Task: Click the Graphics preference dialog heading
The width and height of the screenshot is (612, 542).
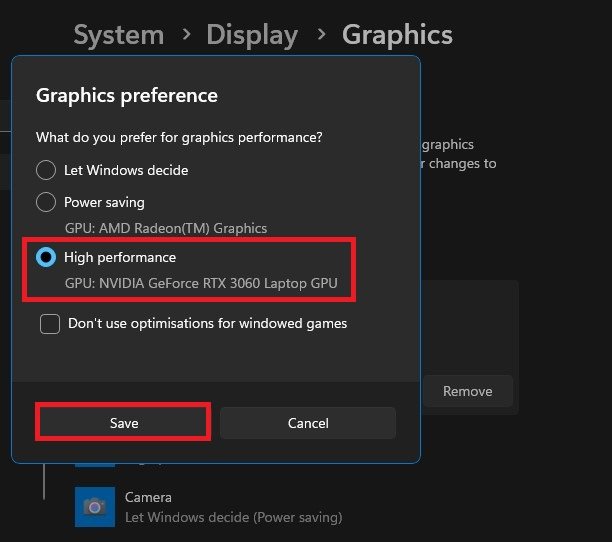Action: tap(127, 96)
